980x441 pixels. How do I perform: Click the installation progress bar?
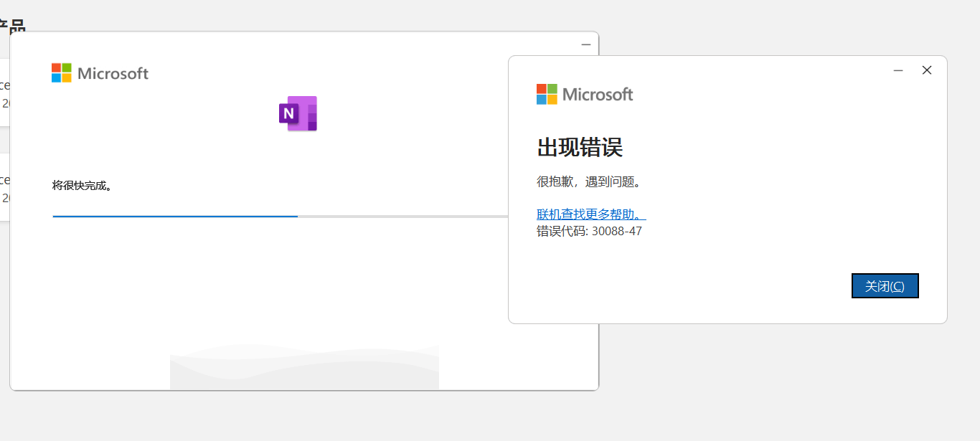[x=281, y=216]
